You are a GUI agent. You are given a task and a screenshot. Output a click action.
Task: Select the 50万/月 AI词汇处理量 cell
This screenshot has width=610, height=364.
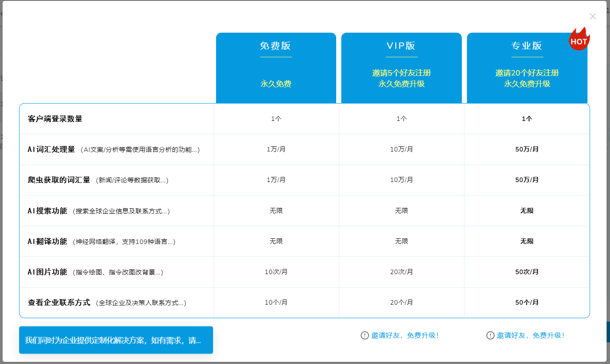(x=527, y=149)
